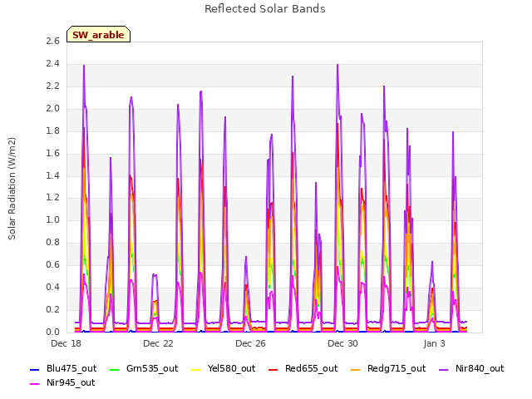Click the 2.0 y-axis tick label

click(52, 108)
